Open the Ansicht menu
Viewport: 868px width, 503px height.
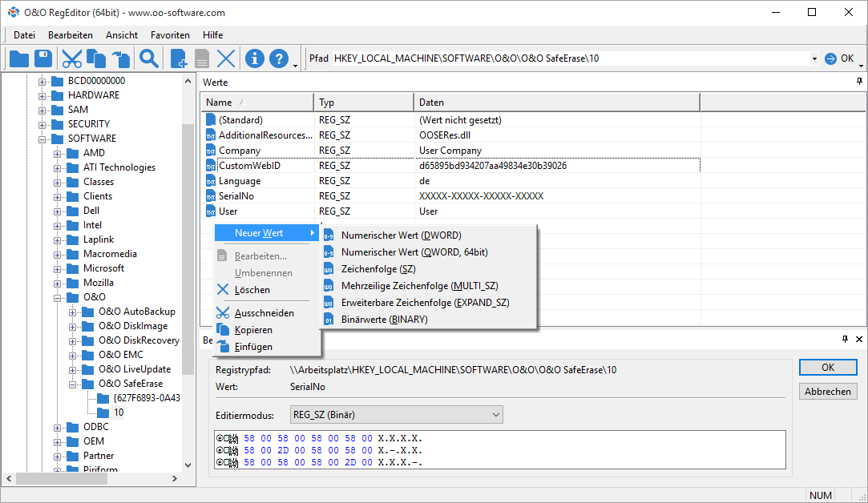pyautogui.click(x=122, y=35)
